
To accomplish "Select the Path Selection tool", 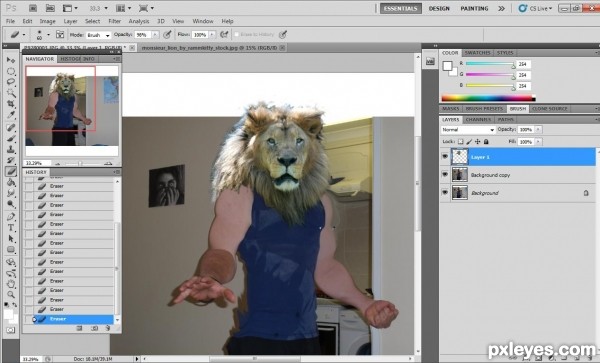I will (x=11, y=239).
